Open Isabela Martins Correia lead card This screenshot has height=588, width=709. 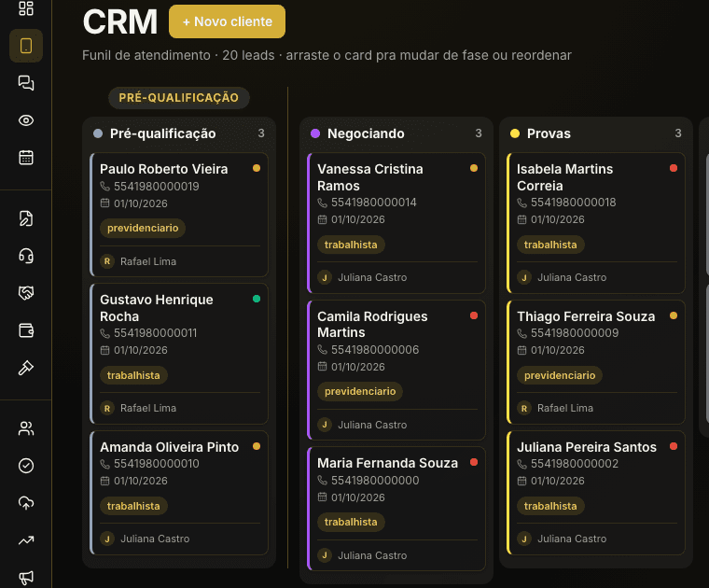click(x=596, y=223)
